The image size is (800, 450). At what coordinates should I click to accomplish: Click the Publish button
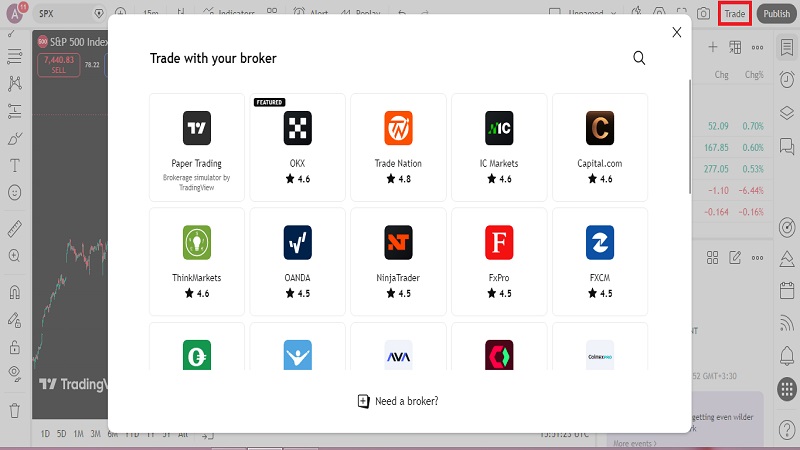777,14
